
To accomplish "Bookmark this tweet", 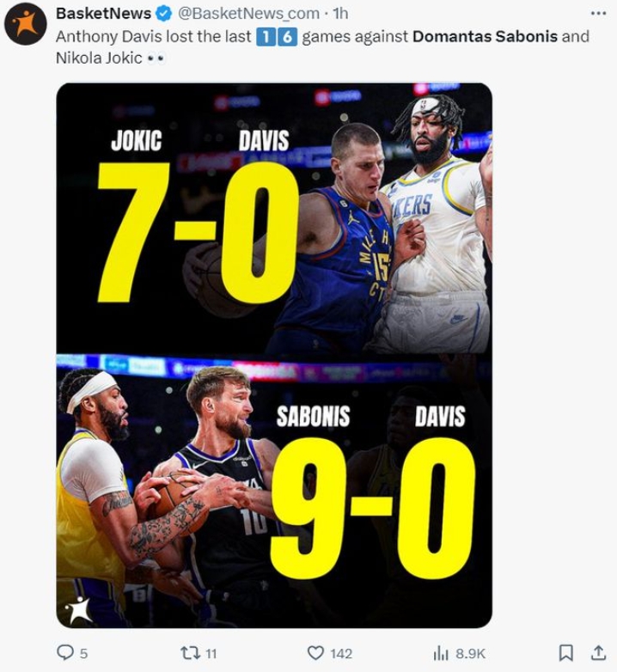I will 565,653.
